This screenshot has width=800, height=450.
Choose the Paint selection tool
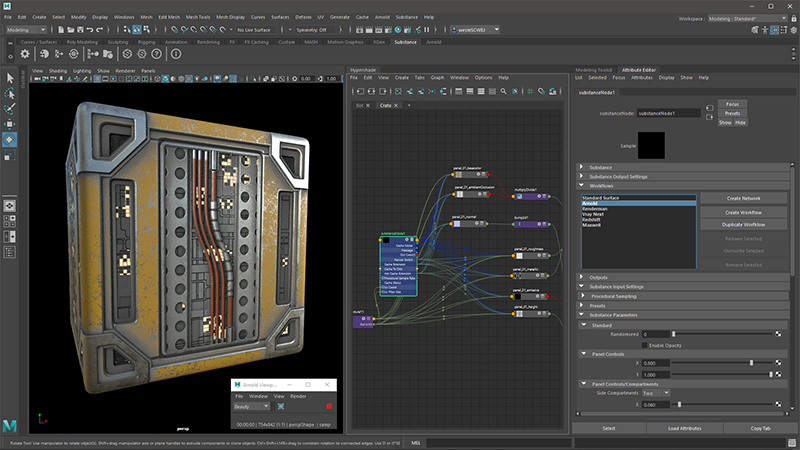(9, 108)
